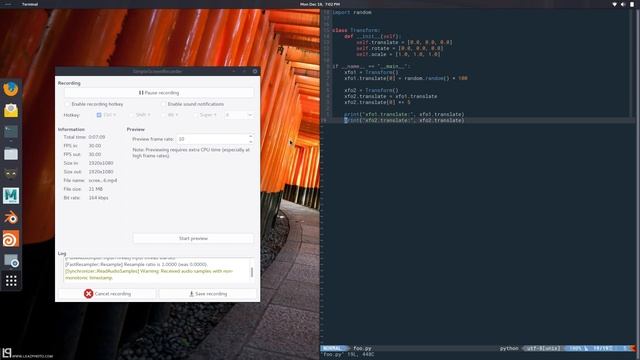640x360 pixels.
Task: Click the Cancel recording button
Action: [107, 293]
